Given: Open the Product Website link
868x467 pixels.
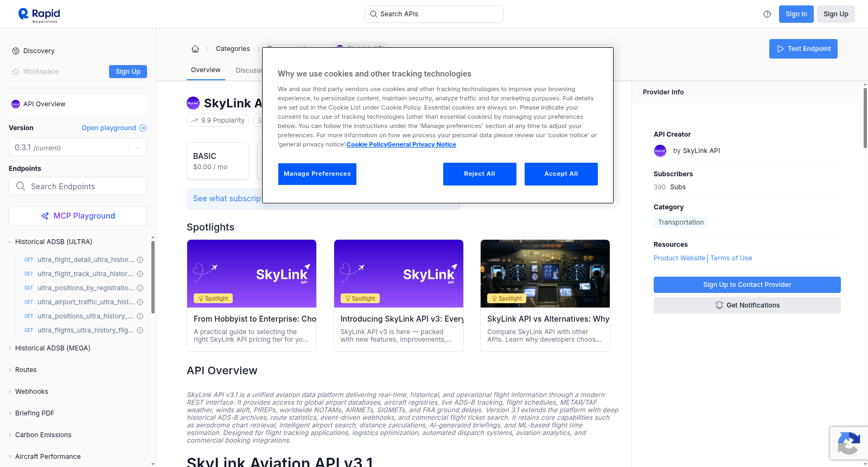Looking at the screenshot, I should coord(679,258).
